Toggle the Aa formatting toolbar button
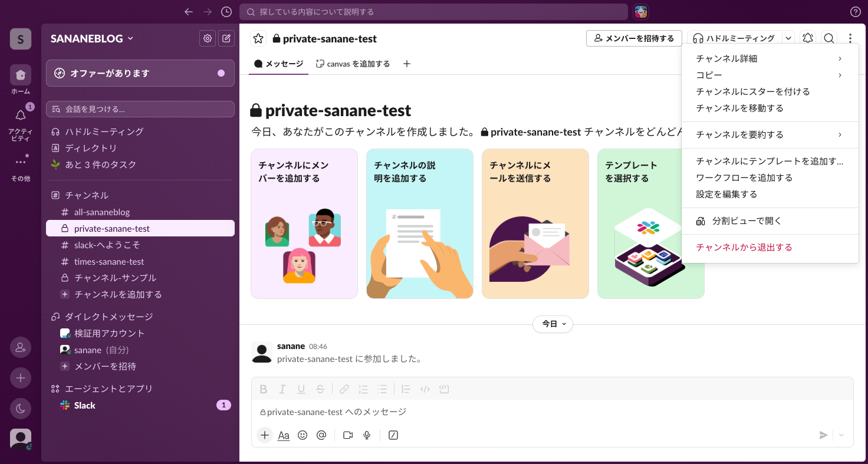 tap(284, 435)
